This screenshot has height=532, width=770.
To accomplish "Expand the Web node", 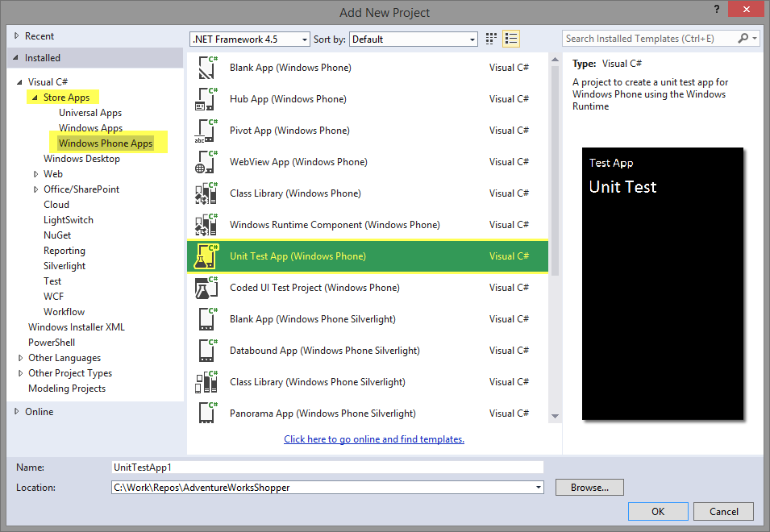I will (35, 174).
